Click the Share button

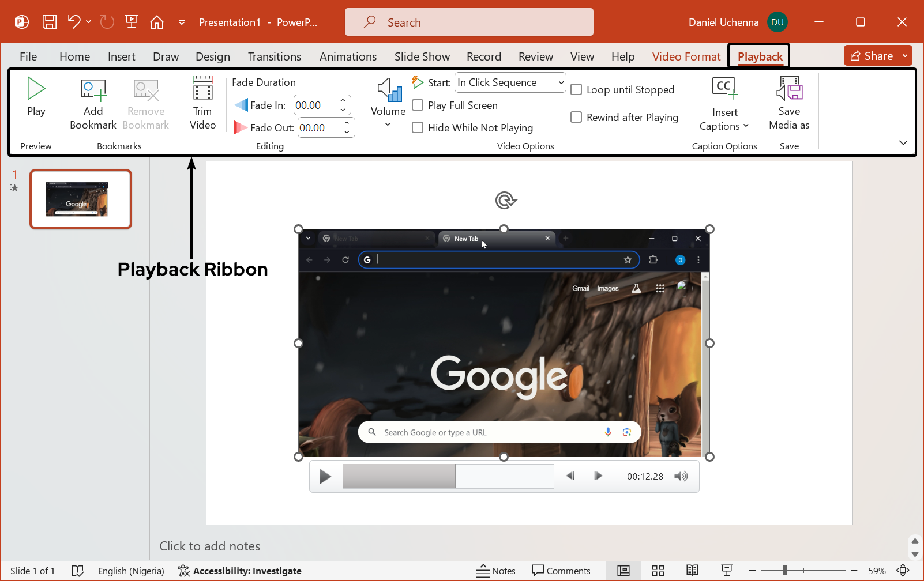point(872,56)
